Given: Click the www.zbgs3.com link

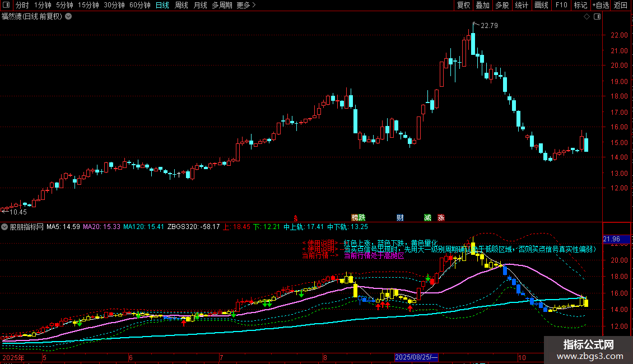Looking at the screenshot, I should coord(590,356).
